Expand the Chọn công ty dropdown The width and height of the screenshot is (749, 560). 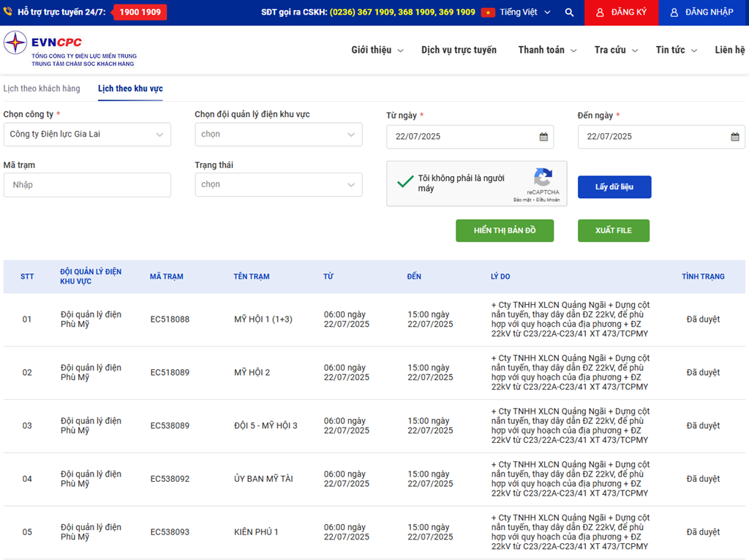click(87, 135)
